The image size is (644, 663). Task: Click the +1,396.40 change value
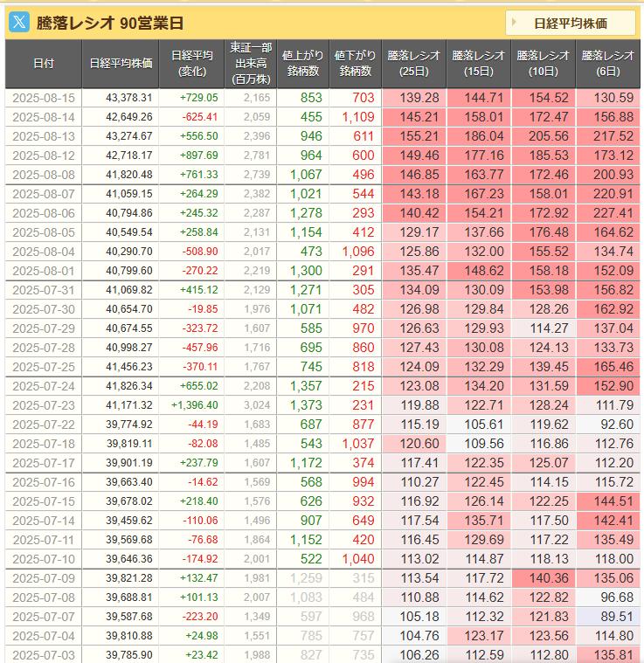coord(195,405)
